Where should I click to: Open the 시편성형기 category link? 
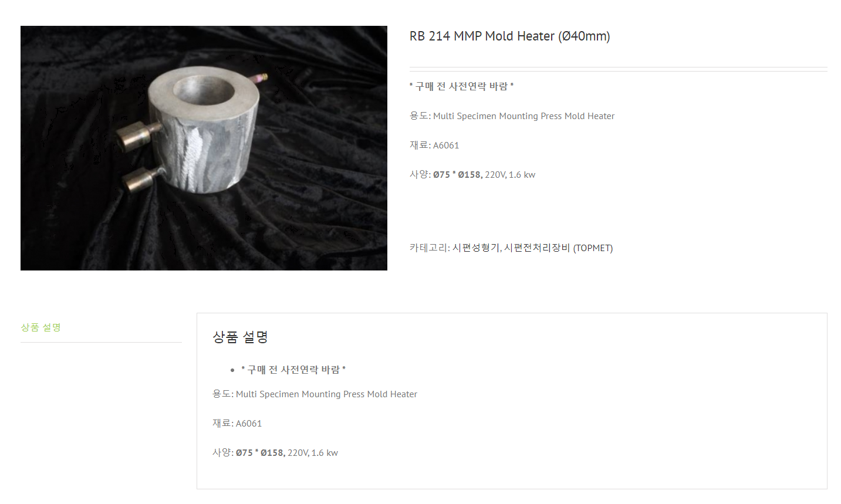pos(475,248)
